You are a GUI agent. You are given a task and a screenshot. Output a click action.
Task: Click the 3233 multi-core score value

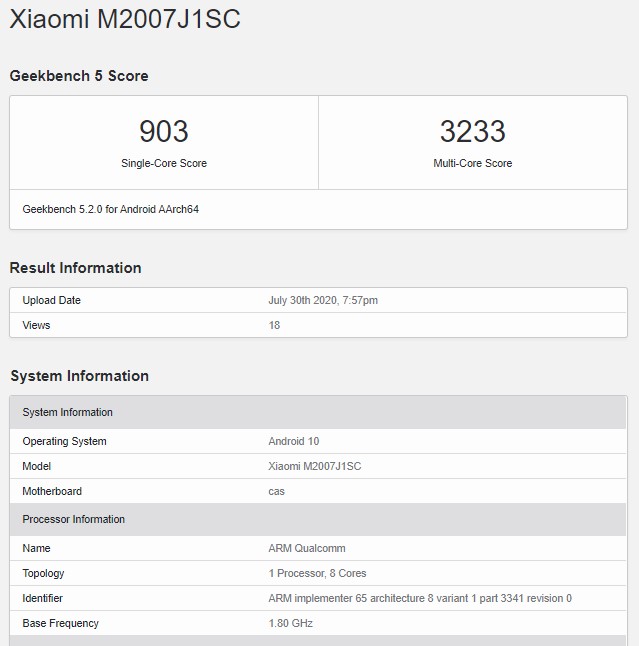pos(472,131)
